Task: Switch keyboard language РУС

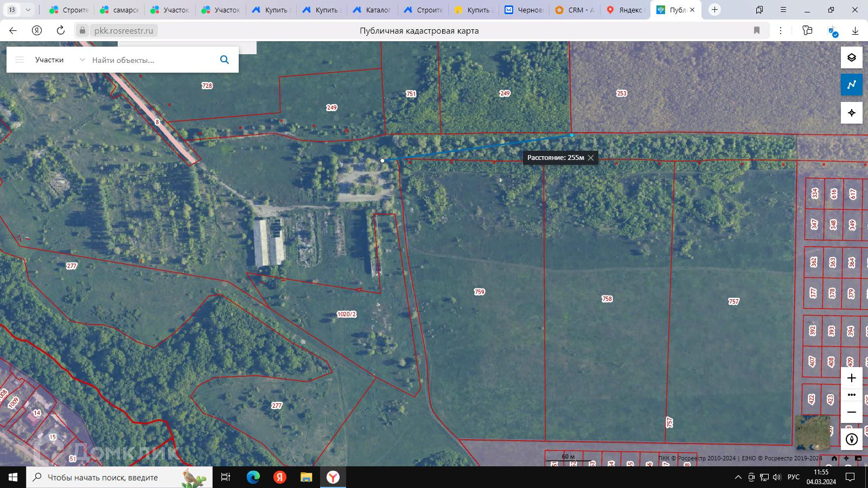Action: [794, 477]
